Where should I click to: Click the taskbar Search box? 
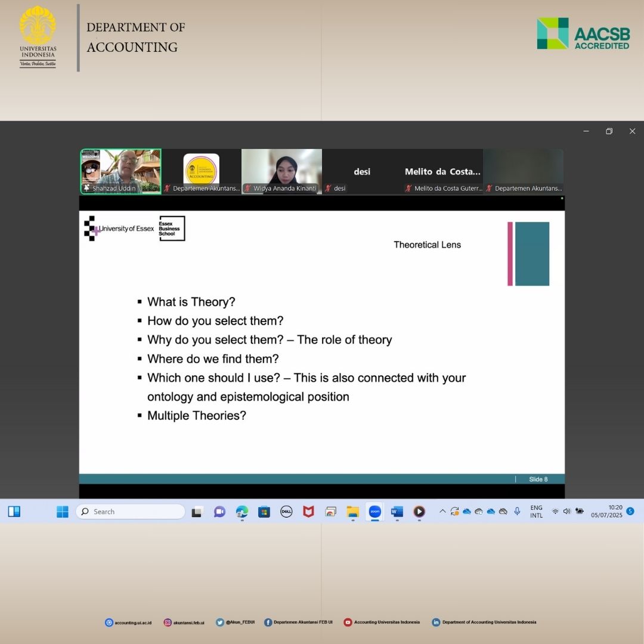pos(131,512)
